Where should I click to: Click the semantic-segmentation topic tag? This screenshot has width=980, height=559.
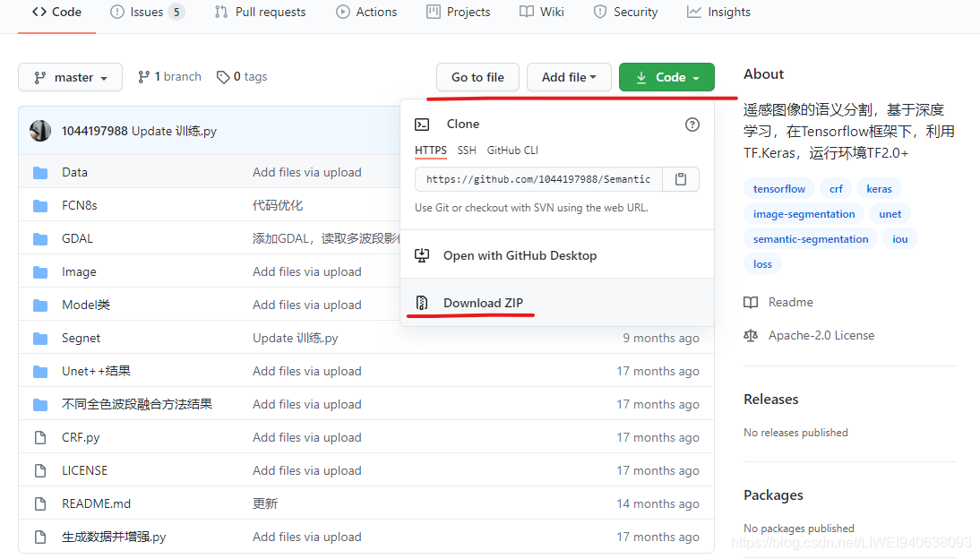pyautogui.click(x=811, y=239)
